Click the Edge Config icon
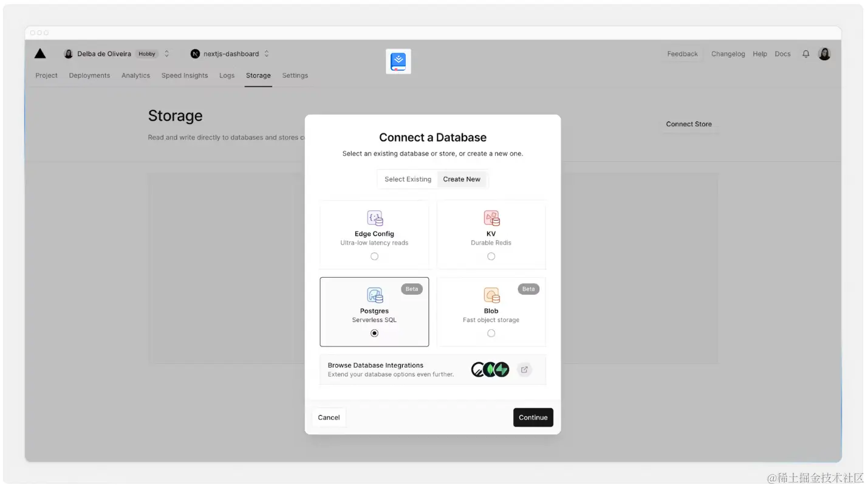 point(375,218)
